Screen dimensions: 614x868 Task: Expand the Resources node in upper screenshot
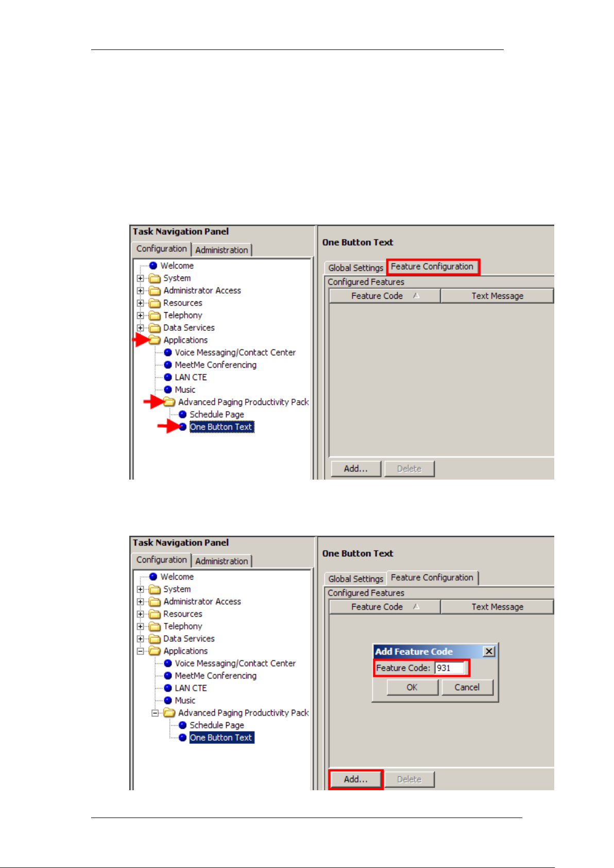[141, 303]
